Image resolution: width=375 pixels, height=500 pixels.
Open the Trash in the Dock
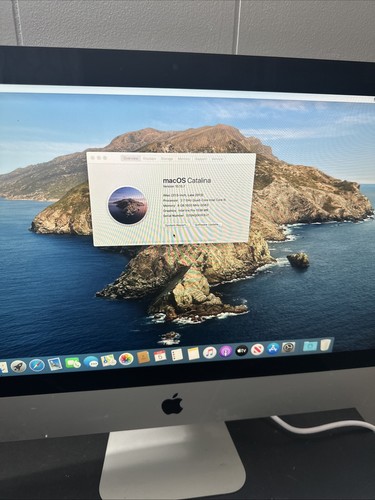pyautogui.click(x=326, y=345)
